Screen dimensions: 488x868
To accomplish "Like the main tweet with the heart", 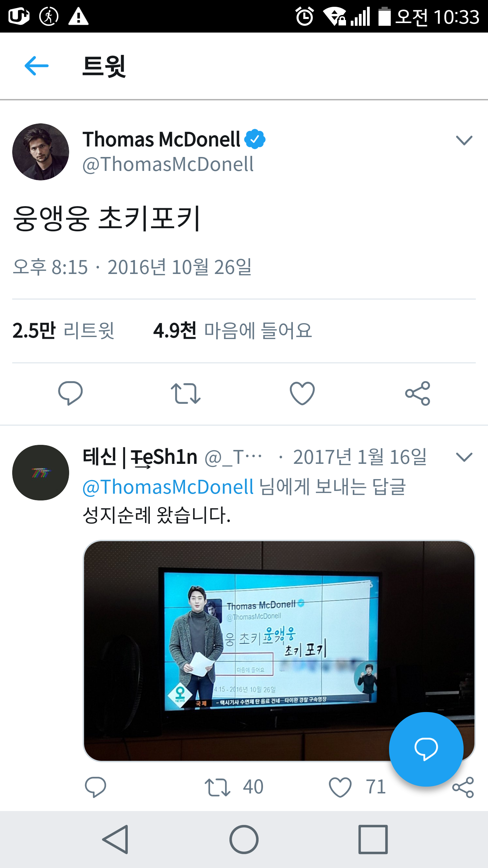I will (x=302, y=393).
